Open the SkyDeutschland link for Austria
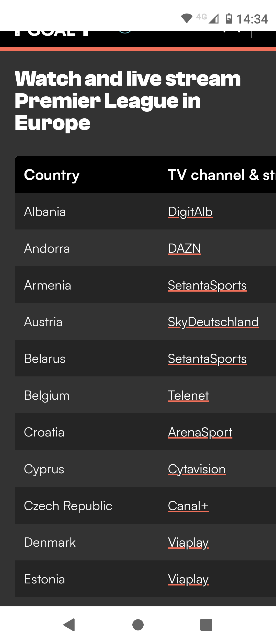The width and height of the screenshot is (276, 644). [213, 322]
